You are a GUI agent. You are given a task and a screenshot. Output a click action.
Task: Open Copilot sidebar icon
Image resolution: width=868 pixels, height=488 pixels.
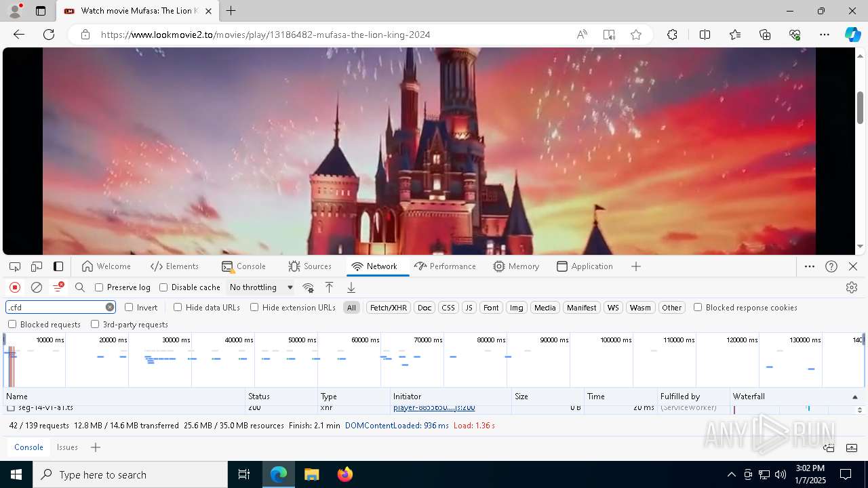[x=852, y=35]
